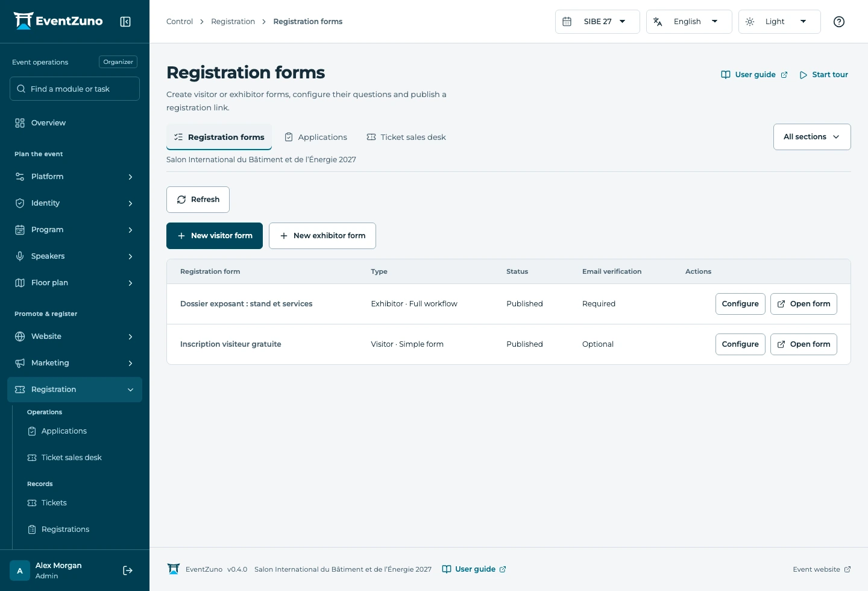Click the EventZuno logo
The width and height of the screenshot is (868, 591).
pyautogui.click(x=58, y=21)
